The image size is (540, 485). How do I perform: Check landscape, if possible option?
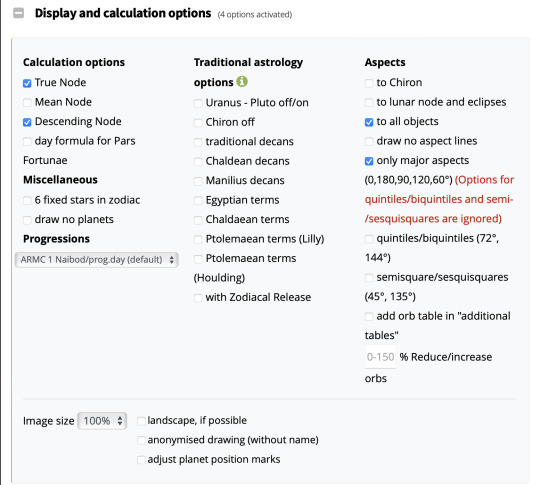(141, 421)
